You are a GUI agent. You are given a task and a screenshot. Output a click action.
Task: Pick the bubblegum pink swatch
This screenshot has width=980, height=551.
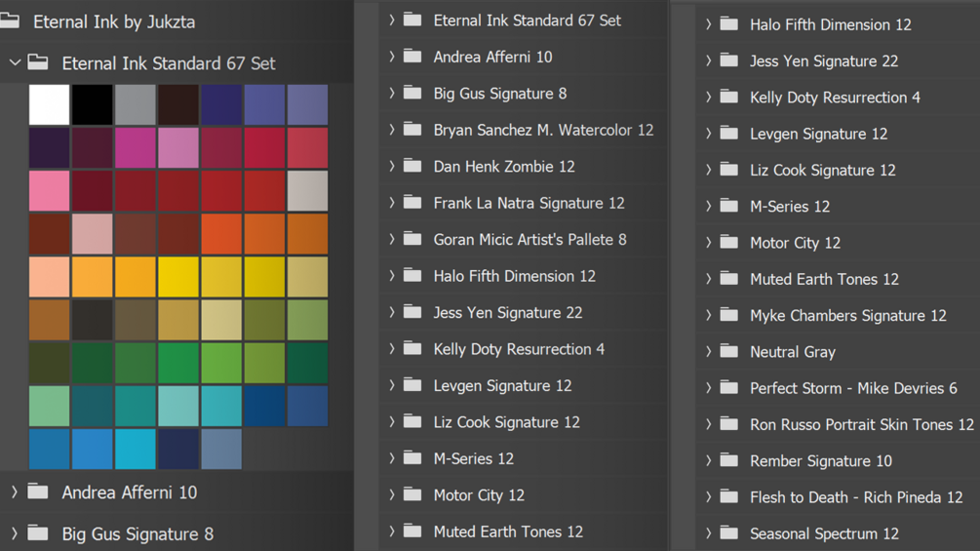[50, 191]
